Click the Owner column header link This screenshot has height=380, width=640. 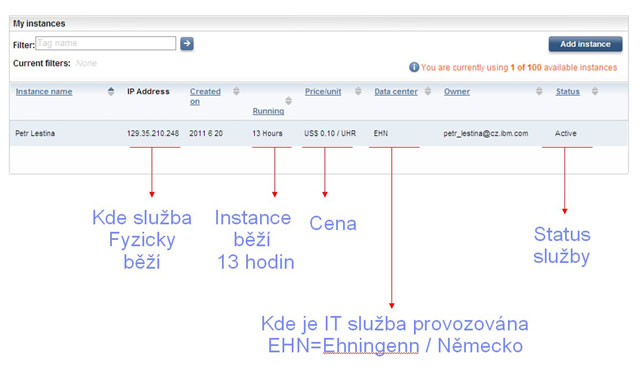[x=457, y=91]
